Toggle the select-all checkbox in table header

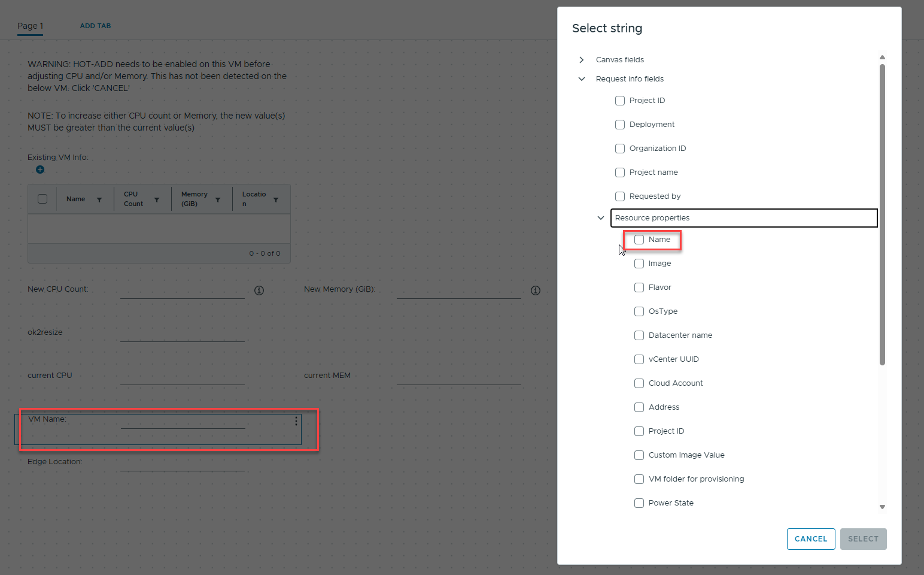42,199
